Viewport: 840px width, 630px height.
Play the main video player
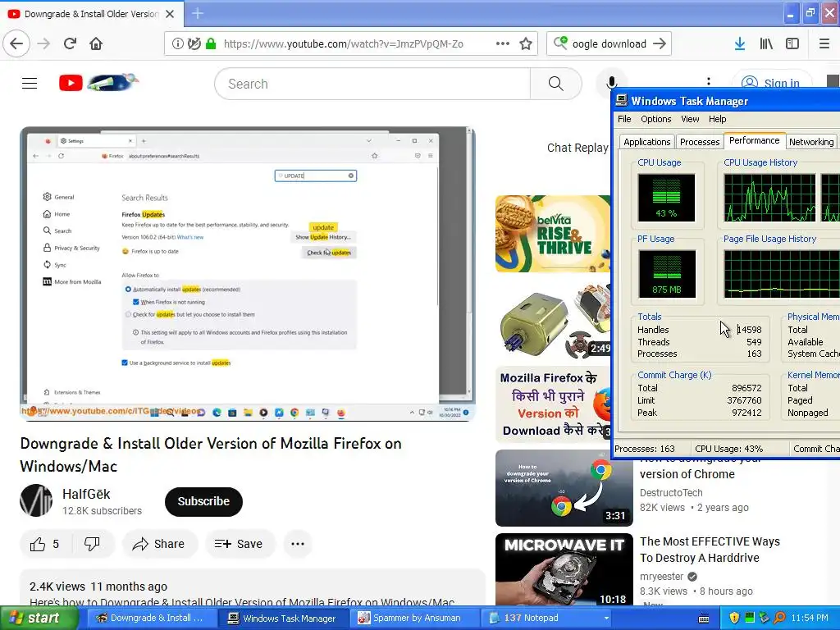(248, 274)
